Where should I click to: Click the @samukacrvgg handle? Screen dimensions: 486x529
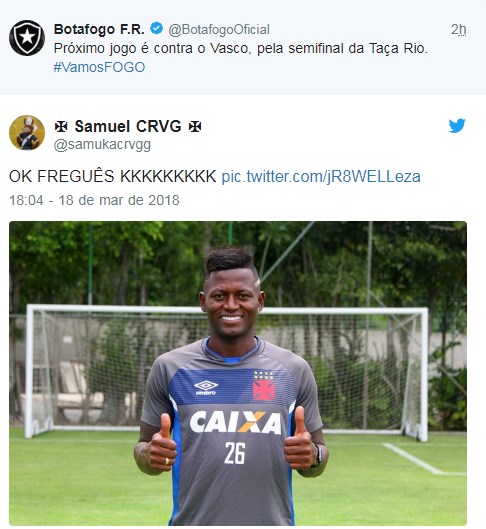pos(102,145)
